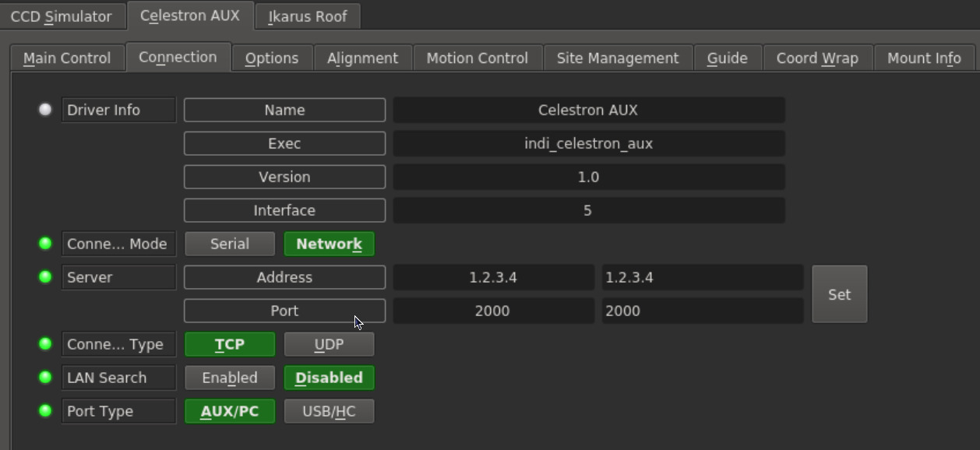Click the current Port value 2000
980x450 pixels.
coord(493,311)
